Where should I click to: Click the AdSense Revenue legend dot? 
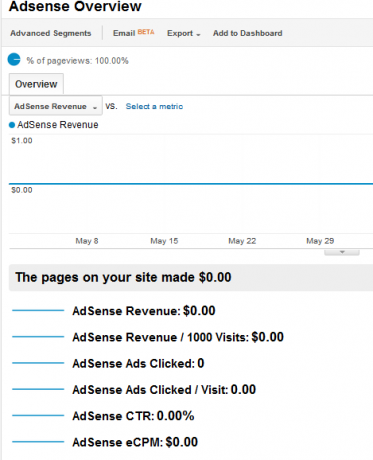[x=12, y=125]
